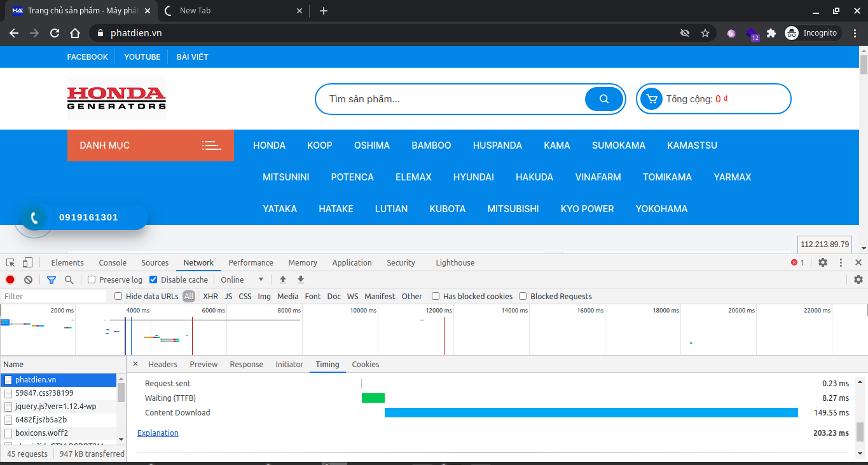Filter requests by JS type
868x465 pixels.
pyautogui.click(x=228, y=296)
